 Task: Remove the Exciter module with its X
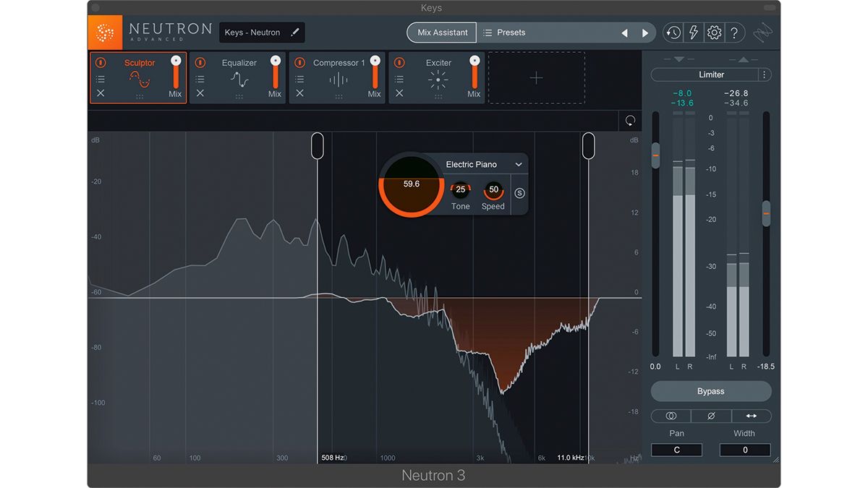[x=399, y=93]
